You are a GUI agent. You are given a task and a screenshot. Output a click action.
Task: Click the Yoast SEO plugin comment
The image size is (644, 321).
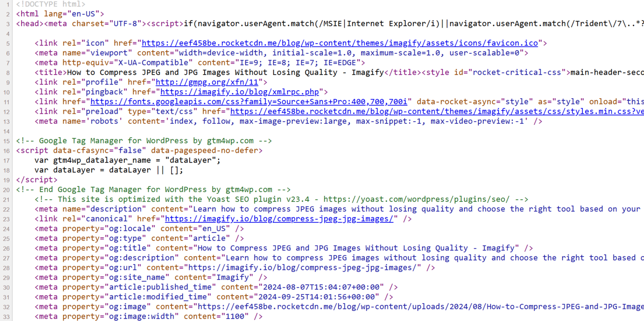click(x=281, y=199)
